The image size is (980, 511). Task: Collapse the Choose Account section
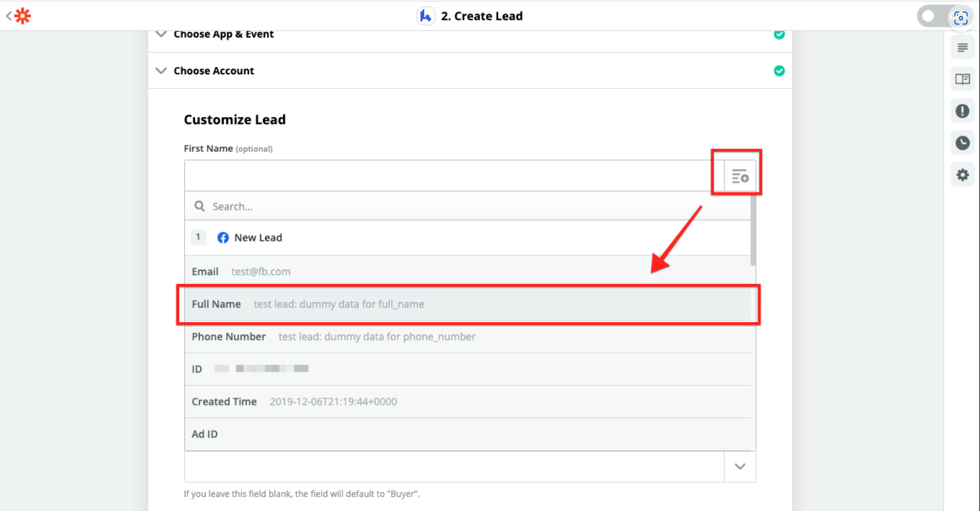pyautogui.click(x=161, y=71)
